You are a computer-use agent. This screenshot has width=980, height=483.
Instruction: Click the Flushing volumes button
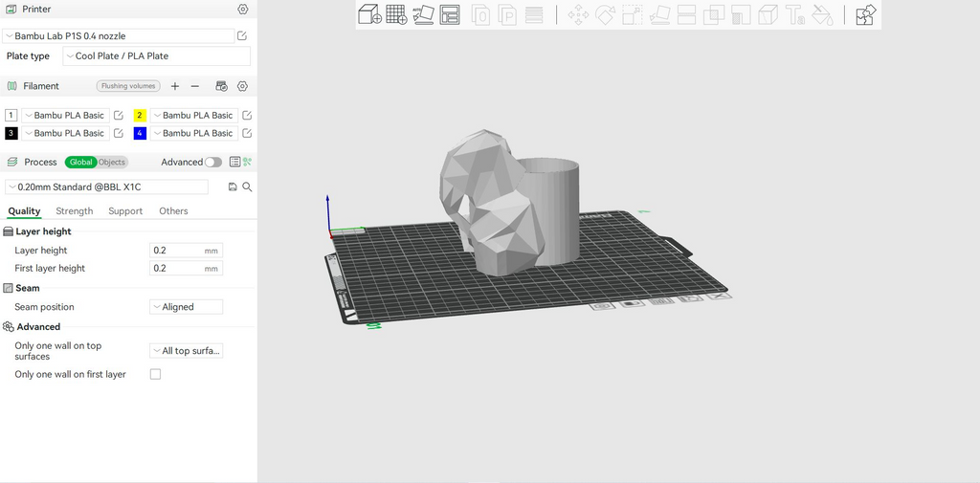pos(128,86)
